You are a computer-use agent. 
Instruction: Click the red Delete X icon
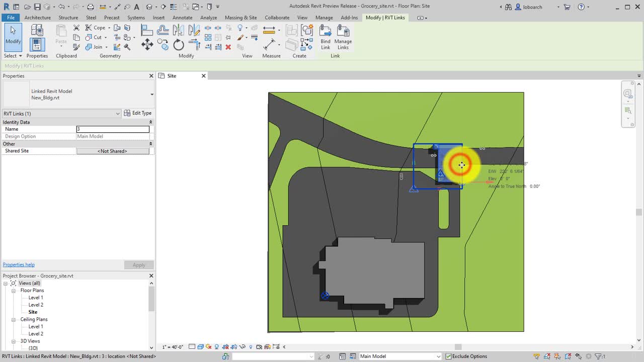pos(228,47)
